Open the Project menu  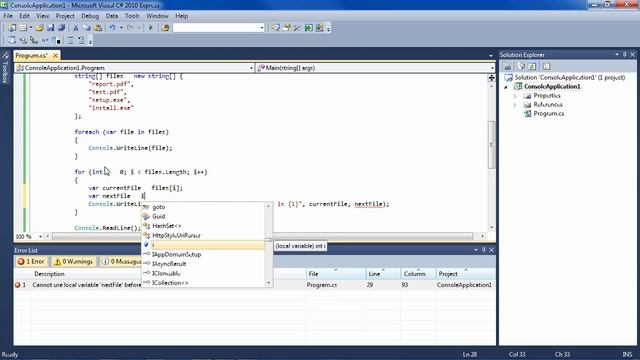(65, 16)
